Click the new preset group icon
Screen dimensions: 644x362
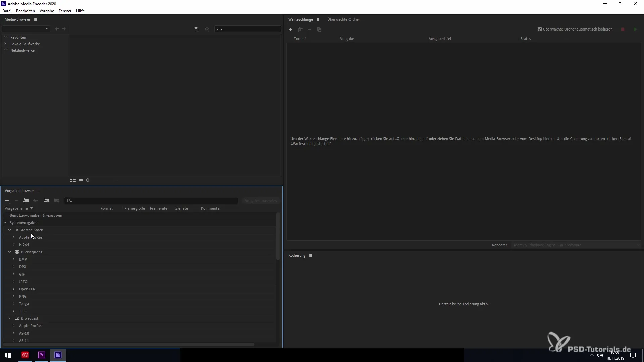[x=26, y=201]
